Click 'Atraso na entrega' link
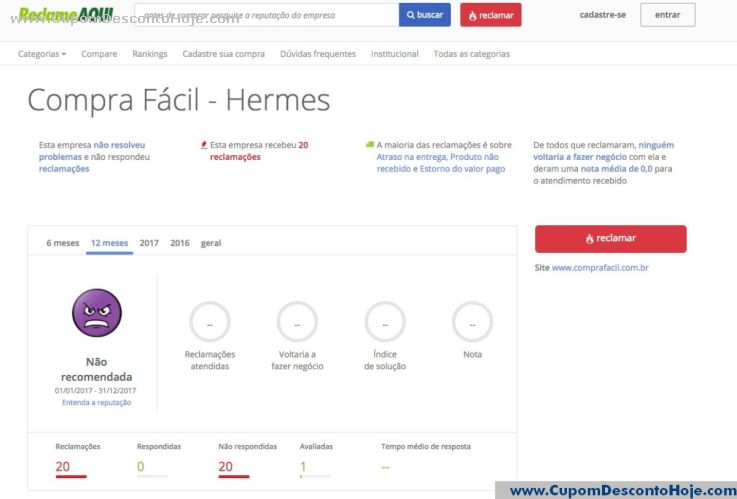The height and width of the screenshot is (499, 737). pyautogui.click(x=411, y=157)
